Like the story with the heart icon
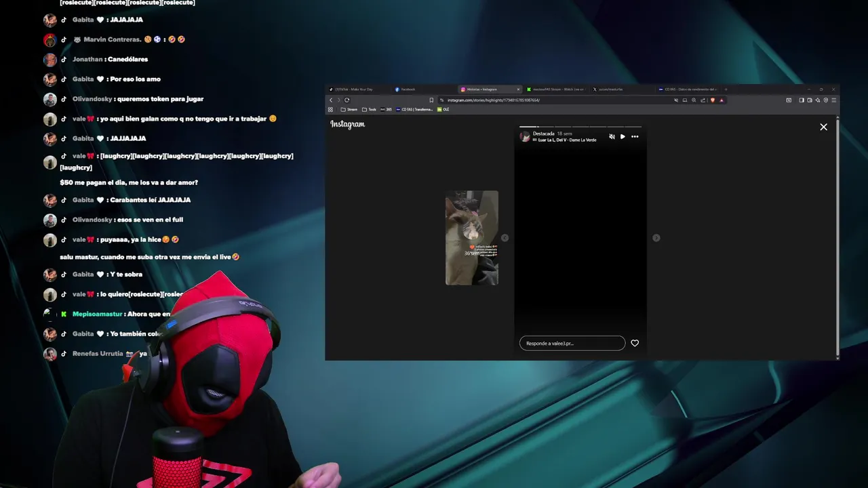Screen dimensions: 868x488 pyautogui.click(x=635, y=343)
